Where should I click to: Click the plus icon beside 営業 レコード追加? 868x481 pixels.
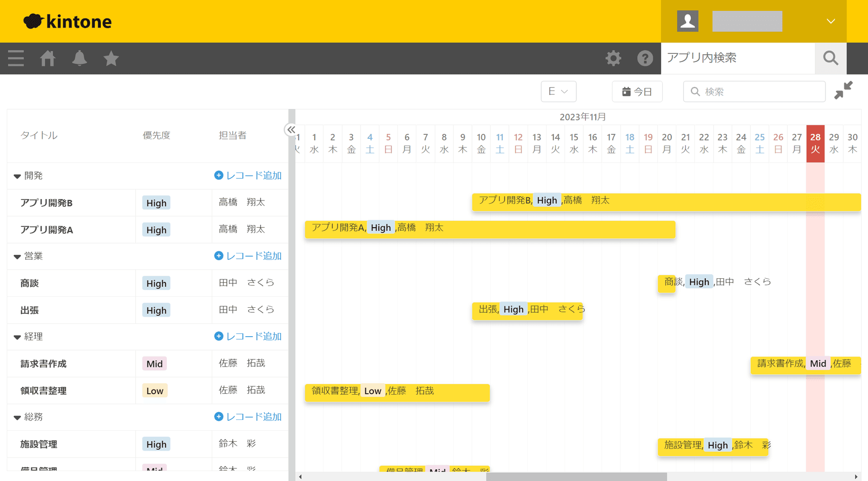[219, 256]
